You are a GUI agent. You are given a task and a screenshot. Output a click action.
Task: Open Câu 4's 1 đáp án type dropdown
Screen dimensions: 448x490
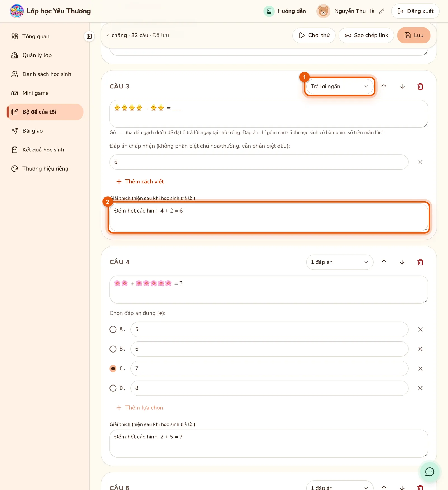pyautogui.click(x=340, y=262)
